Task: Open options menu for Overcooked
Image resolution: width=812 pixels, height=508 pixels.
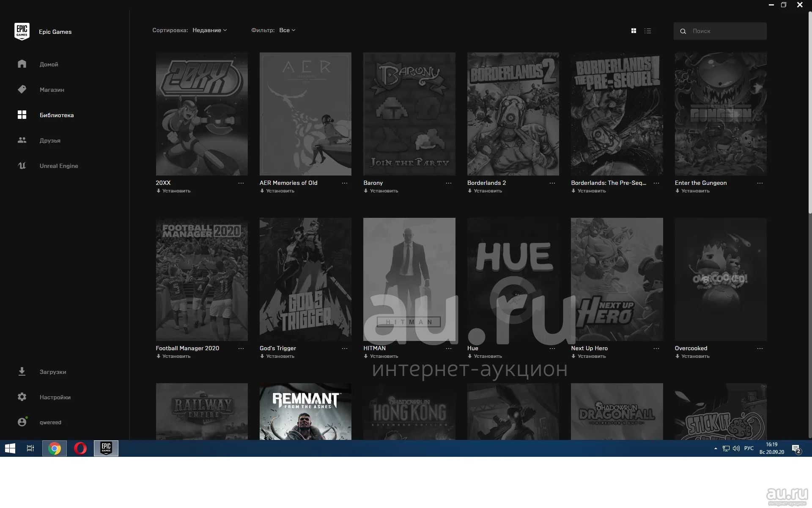Action: click(760, 349)
